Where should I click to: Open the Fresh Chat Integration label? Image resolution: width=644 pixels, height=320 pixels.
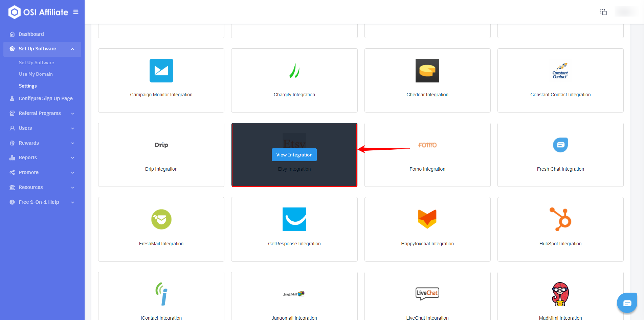coord(560,169)
